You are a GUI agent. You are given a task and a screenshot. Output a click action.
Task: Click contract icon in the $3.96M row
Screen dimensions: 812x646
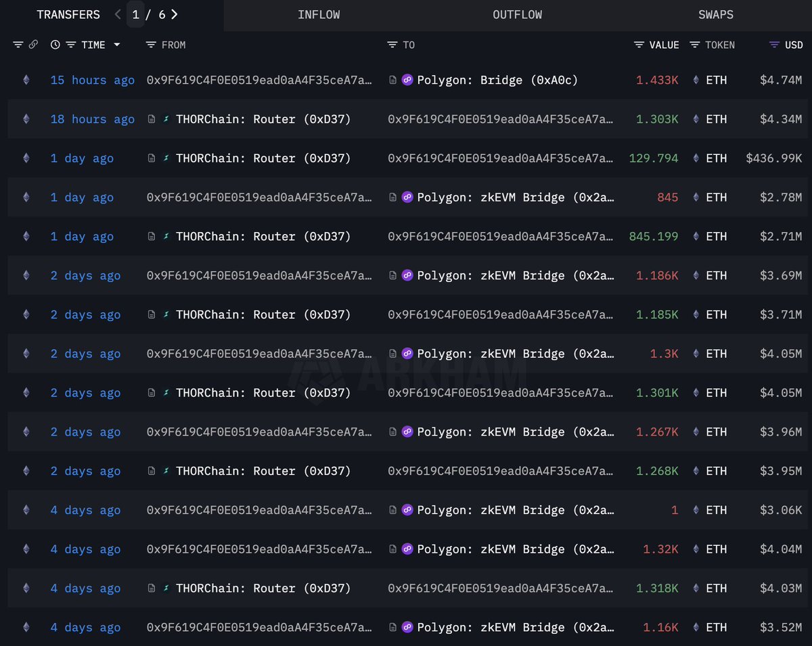392,432
